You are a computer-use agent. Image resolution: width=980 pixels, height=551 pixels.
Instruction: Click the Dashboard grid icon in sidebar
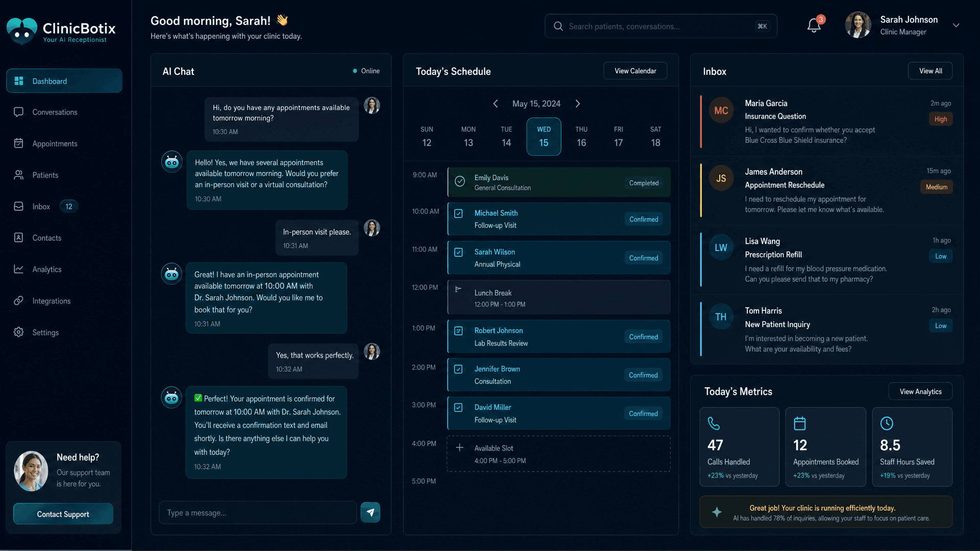(x=19, y=81)
